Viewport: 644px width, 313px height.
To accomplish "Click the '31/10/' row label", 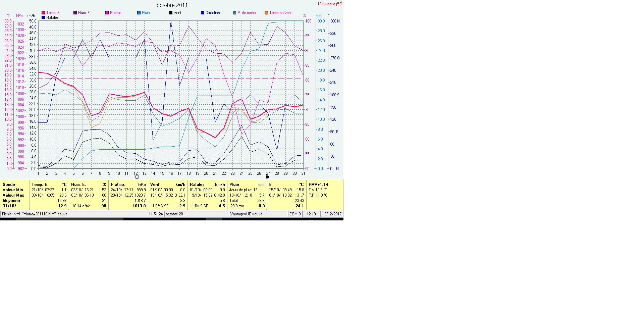I will (x=9, y=206).
